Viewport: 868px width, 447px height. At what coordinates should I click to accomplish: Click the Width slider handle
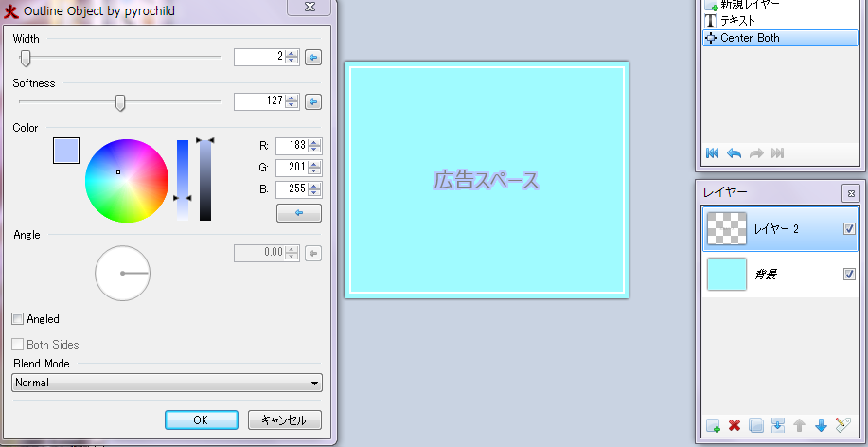coord(25,57)
